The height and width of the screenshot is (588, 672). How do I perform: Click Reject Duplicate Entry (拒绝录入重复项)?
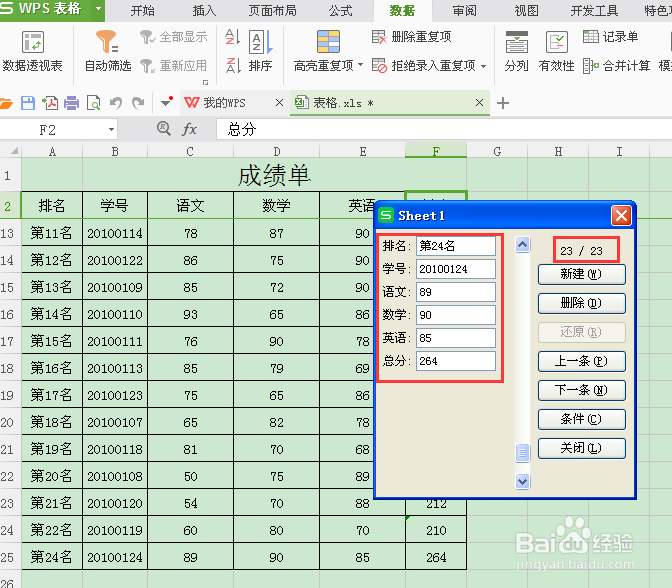click(x=423, y=66)
